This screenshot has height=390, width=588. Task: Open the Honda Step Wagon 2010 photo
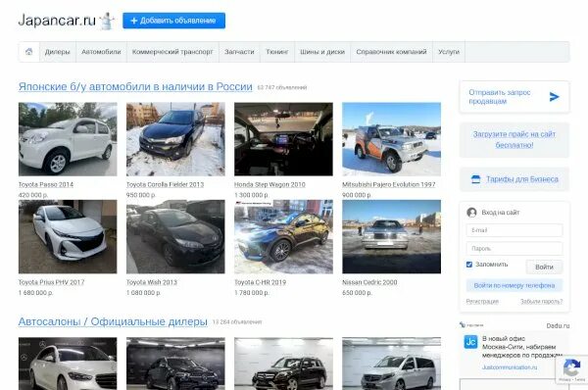pos(283,139)
